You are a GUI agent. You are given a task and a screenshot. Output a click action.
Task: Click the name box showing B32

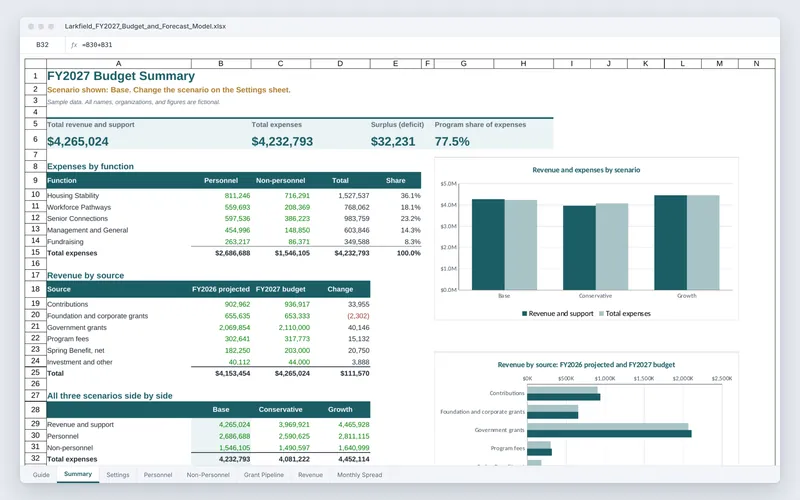[42, 45]
